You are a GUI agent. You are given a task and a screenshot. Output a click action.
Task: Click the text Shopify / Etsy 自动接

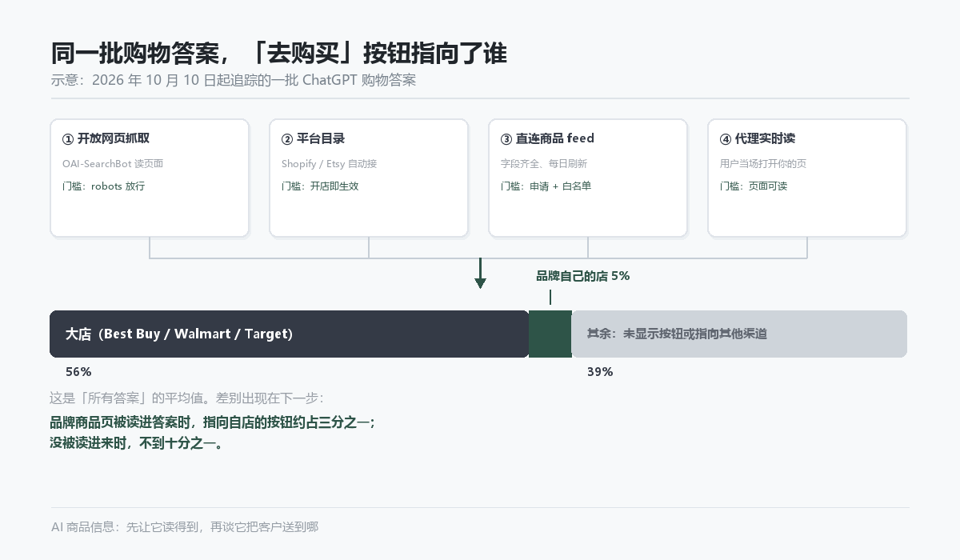(x=329, y=164)
